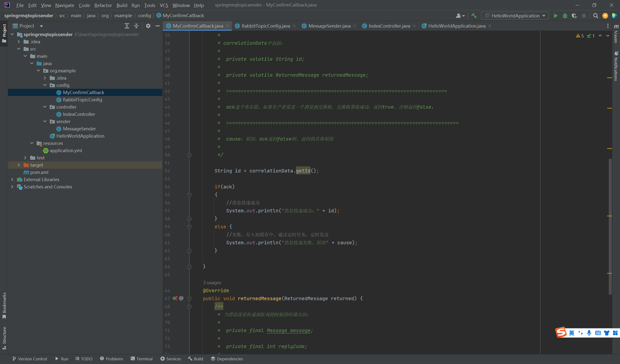Open Project panel settings gear icon
This screenshot has width=620, height=364.
pyautogui.click(x=148, y=26)
